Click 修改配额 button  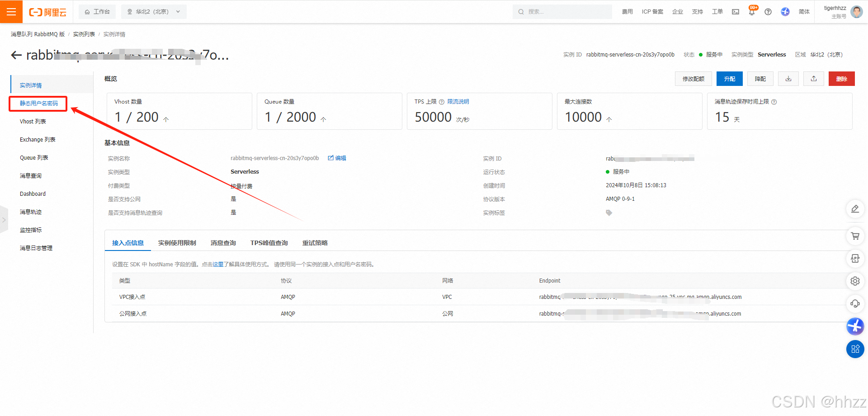pos(693,79)
